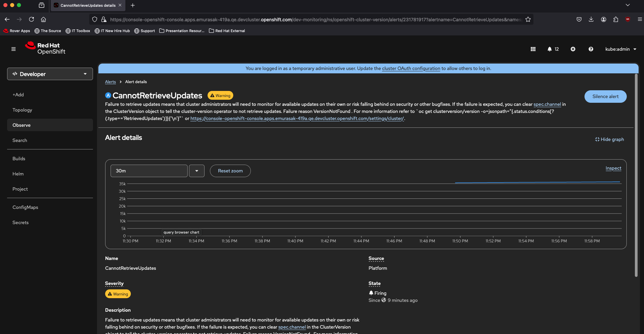Open the Inspect link for the graph
644x334 pixels.
click(614, 168)
